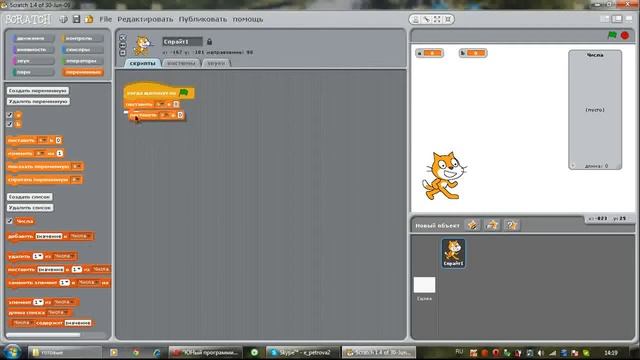The width and height of the screenshot is (640, 360).
Task: Select the shrink sprite tool
Action: (448, 19)
